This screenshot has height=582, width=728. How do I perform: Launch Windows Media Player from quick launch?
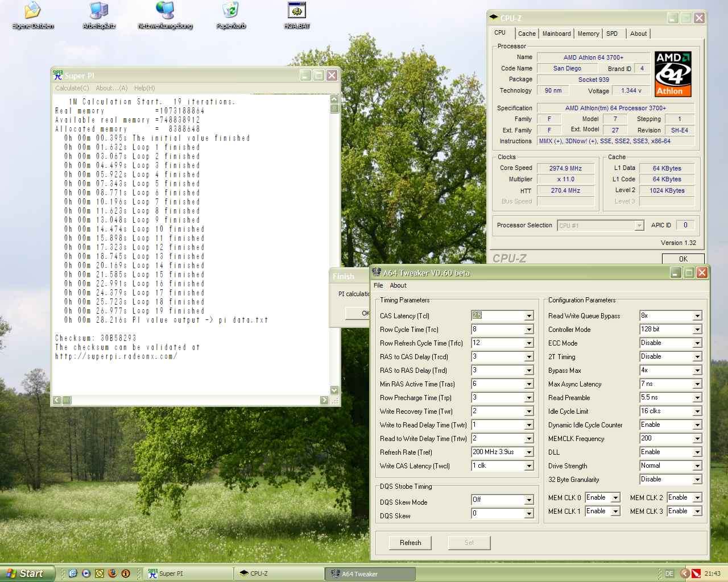click(x=86, y=573)
